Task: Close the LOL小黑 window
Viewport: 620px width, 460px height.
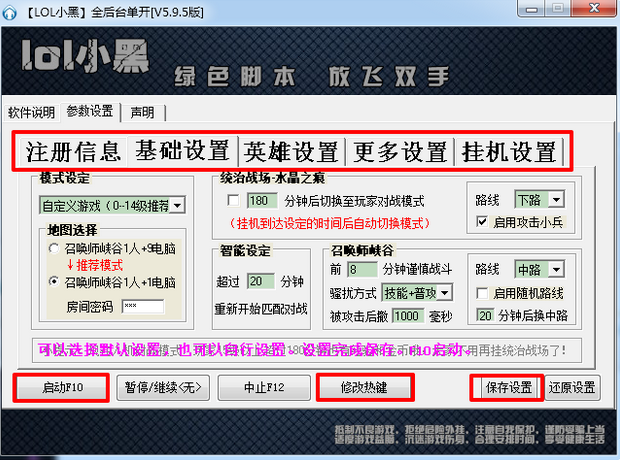Action: click(594, 9)
